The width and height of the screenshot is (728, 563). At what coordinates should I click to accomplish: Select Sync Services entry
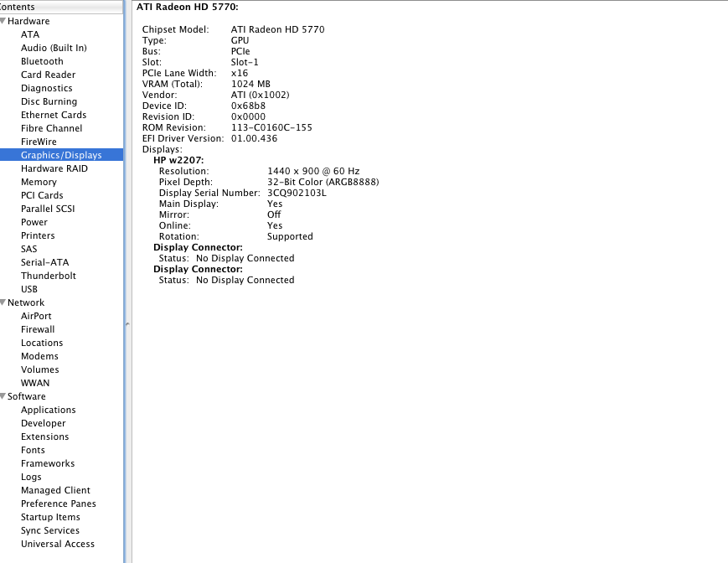50,530
